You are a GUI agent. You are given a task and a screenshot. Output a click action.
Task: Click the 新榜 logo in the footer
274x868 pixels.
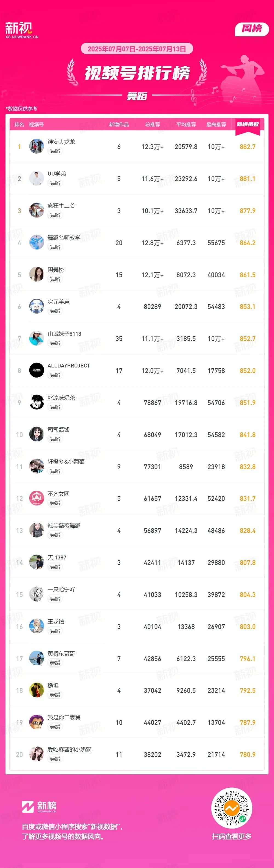39,806
